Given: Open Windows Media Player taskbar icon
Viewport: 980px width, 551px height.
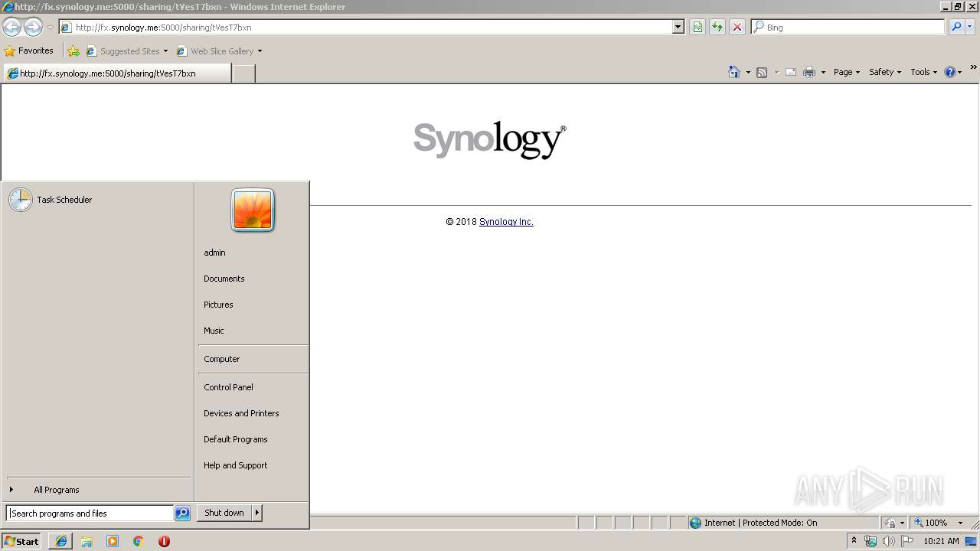Looking at the screenshot, I should pyautogui.click(x=113, y=541).
